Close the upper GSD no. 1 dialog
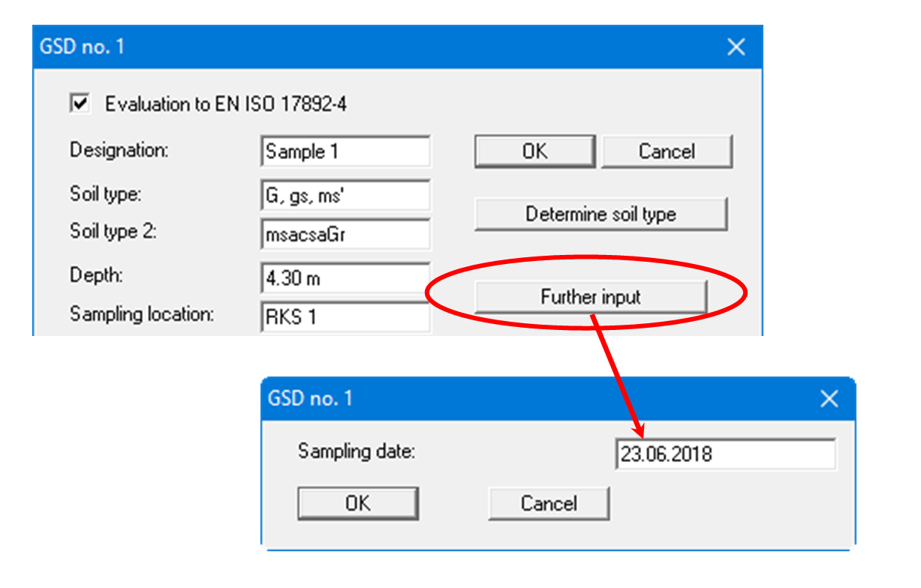Image resolution: width=921 pixels, height=588 pixels. [x=736, y=47]
